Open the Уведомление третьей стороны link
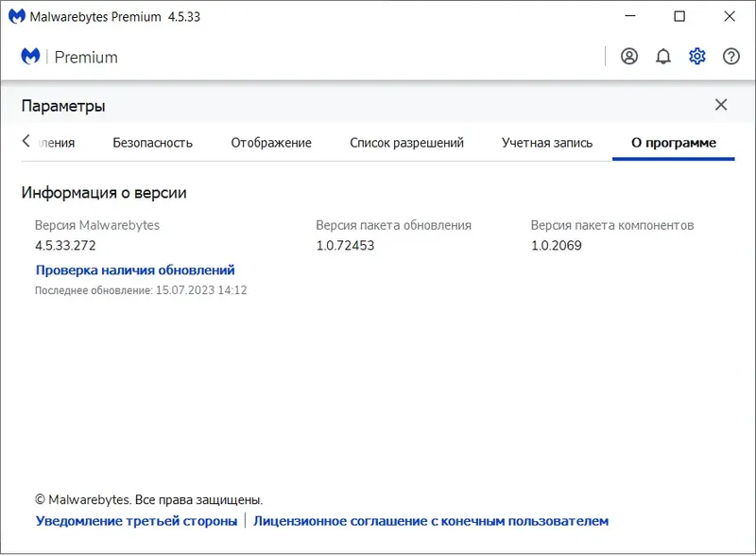The width and height of the screenshot is (756, 556). (x=136, y=521)
